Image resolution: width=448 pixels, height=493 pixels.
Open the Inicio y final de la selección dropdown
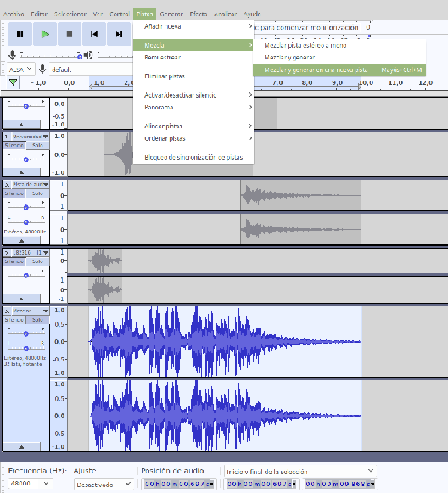pos(300,471)
